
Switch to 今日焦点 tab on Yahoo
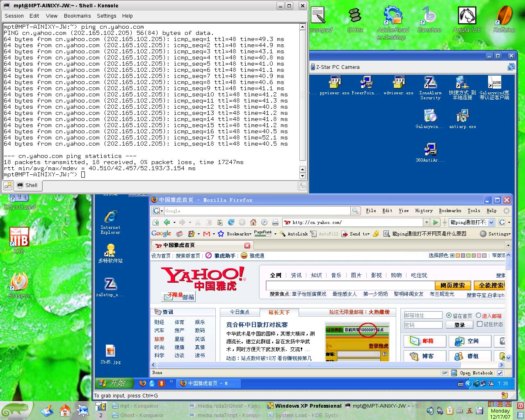pyautogui.click(x=240, y=312)
